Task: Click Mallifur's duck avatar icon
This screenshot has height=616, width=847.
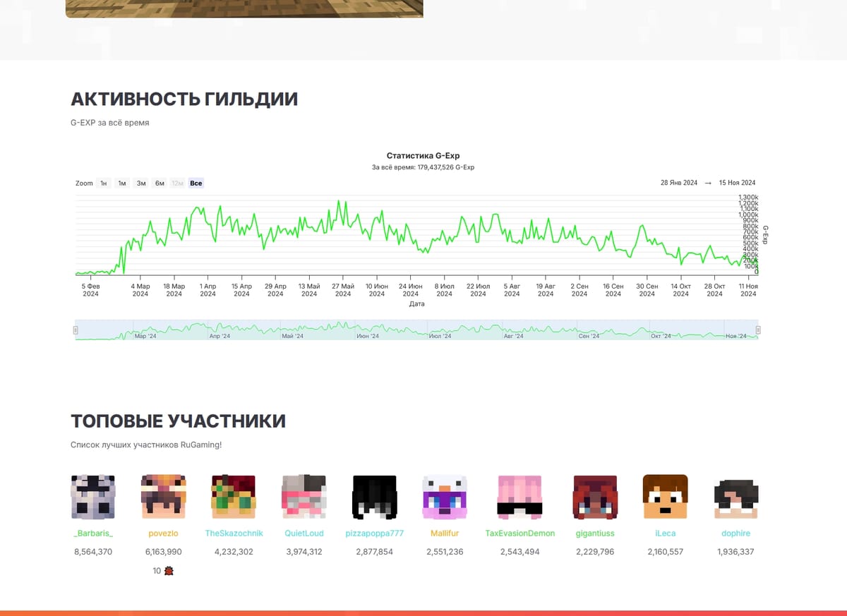Action: point(445,497)
